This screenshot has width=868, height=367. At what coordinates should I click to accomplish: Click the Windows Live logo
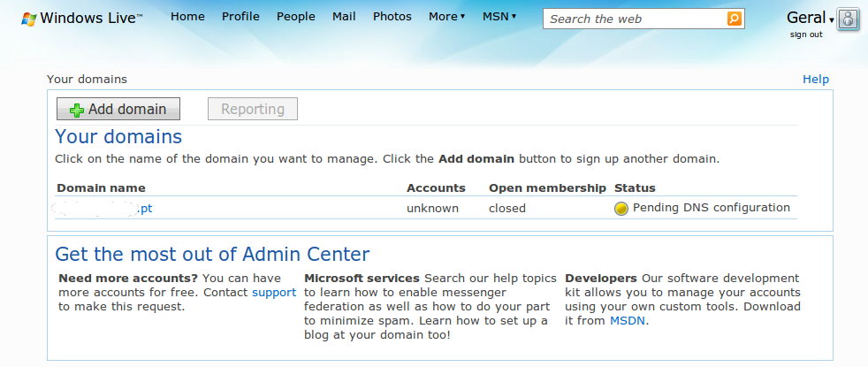[x=82, y=18]
